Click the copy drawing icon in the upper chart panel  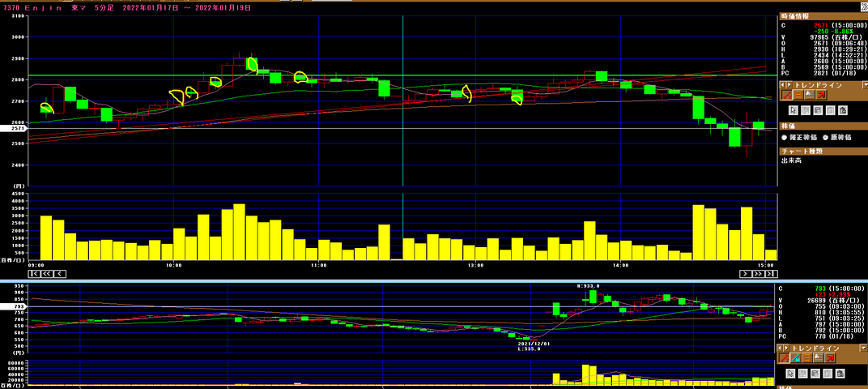pyautogui.click(x=806, y=110)
